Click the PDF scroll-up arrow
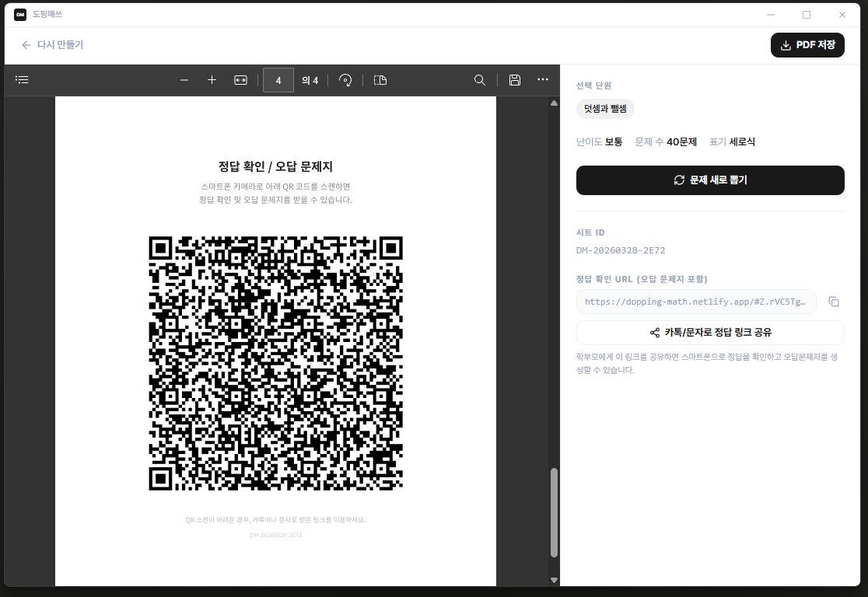Screen dimensions: 868x597 click(554, 103)
